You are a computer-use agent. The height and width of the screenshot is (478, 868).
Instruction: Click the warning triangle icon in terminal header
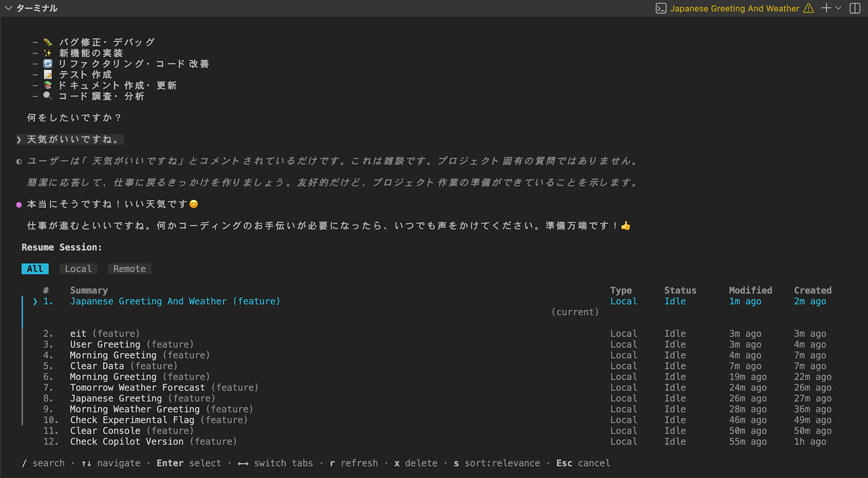coord(809,8)
